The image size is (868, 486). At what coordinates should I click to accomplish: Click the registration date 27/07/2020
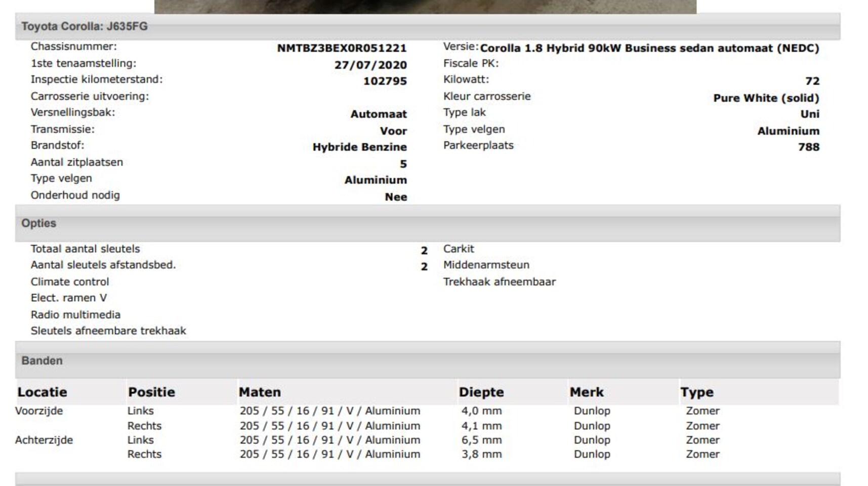pos(370,65)
